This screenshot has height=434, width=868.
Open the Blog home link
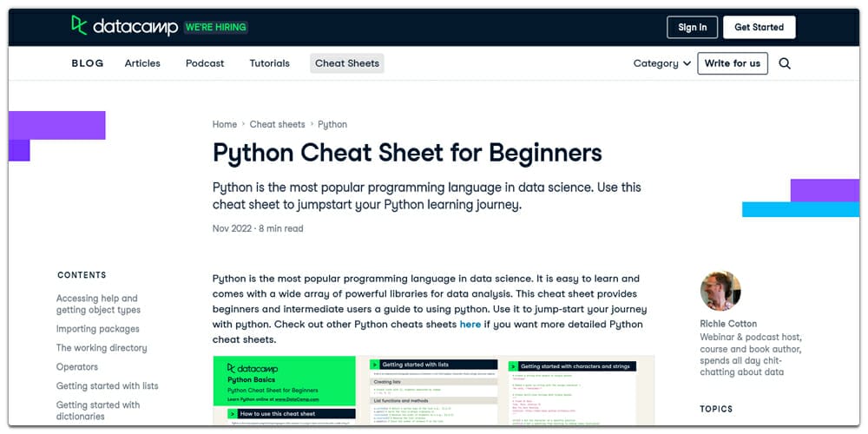pyautogui.click(x=88, y=63)
